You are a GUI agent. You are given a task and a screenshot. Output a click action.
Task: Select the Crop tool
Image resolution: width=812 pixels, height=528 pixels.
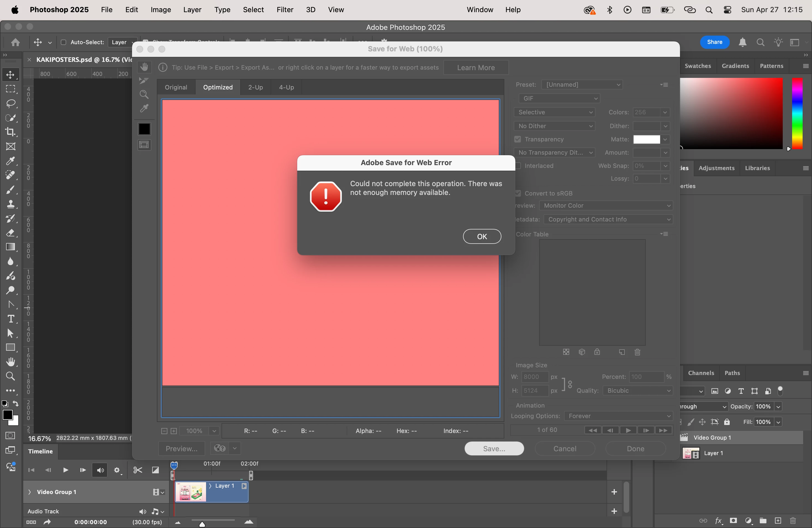10,132
